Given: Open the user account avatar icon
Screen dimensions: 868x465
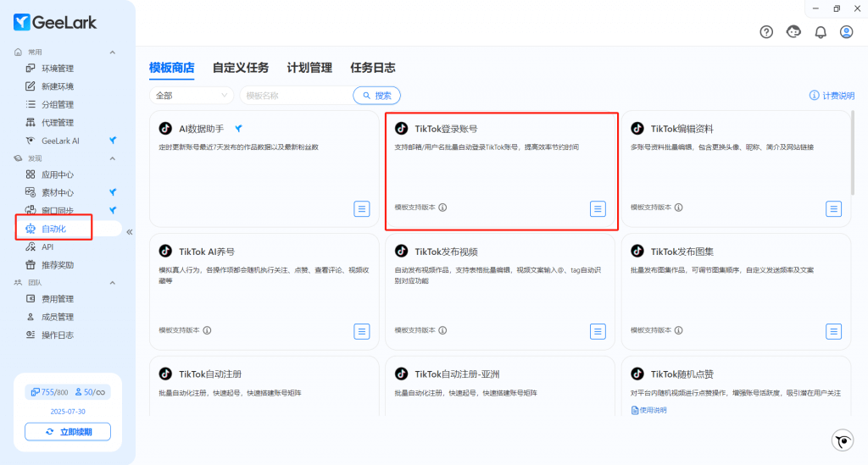Looking at the screenshot, I should click(x=846, y=32).
